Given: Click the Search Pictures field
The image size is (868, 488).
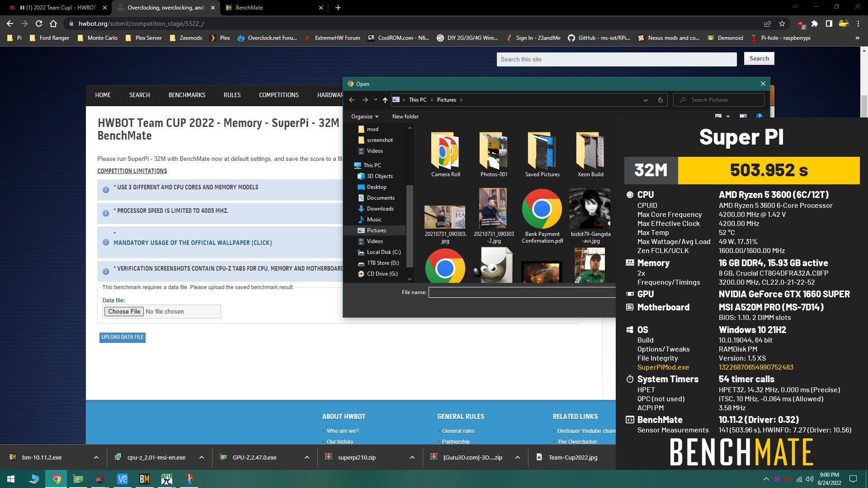Looking at the screenshot, I should 718,100.
